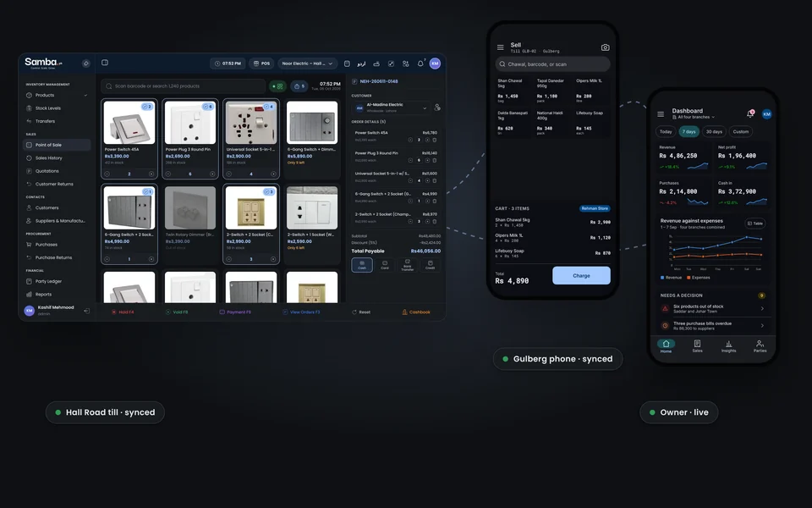Add the 2-Switch + 1 Socket product card
This screenshot has height=508, width=812.
click(312, 224)
